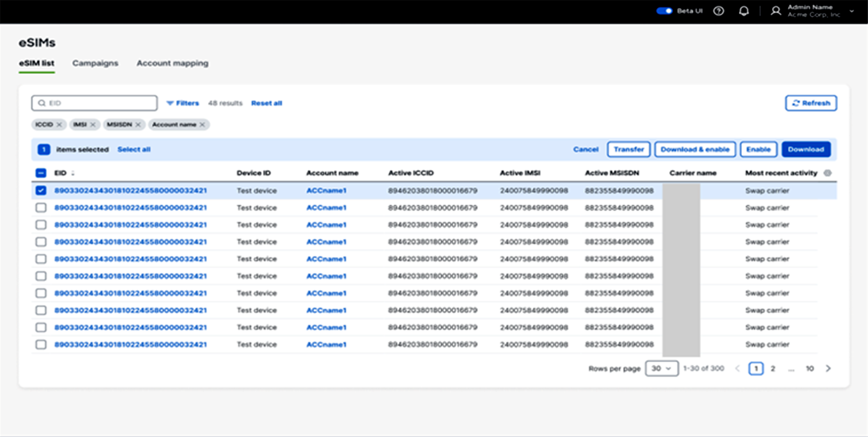
Task: Toggle the Beta UI switch
Action: coord(664,11)
